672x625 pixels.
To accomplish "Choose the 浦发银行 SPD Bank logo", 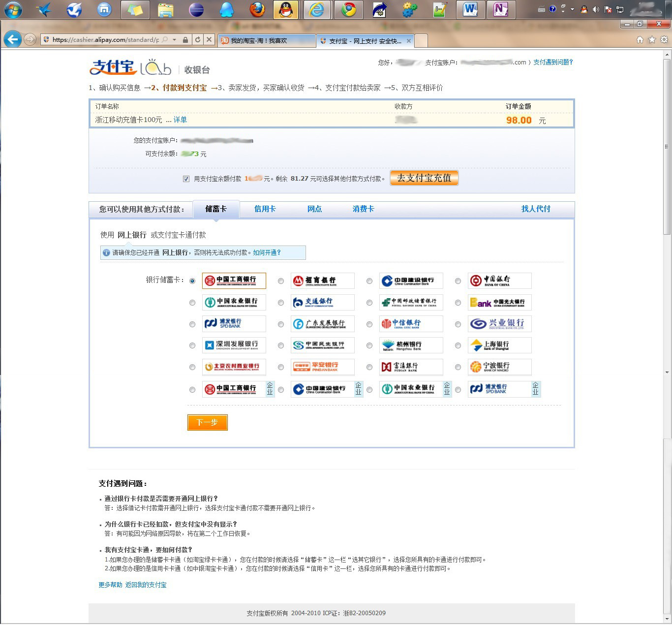I will 234,324.
